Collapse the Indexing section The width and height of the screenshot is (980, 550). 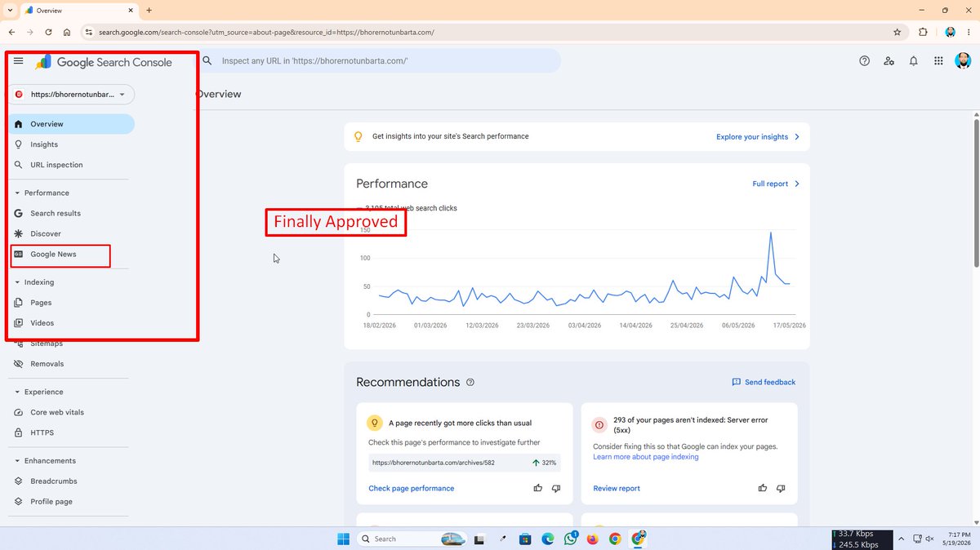pos(35,282)
